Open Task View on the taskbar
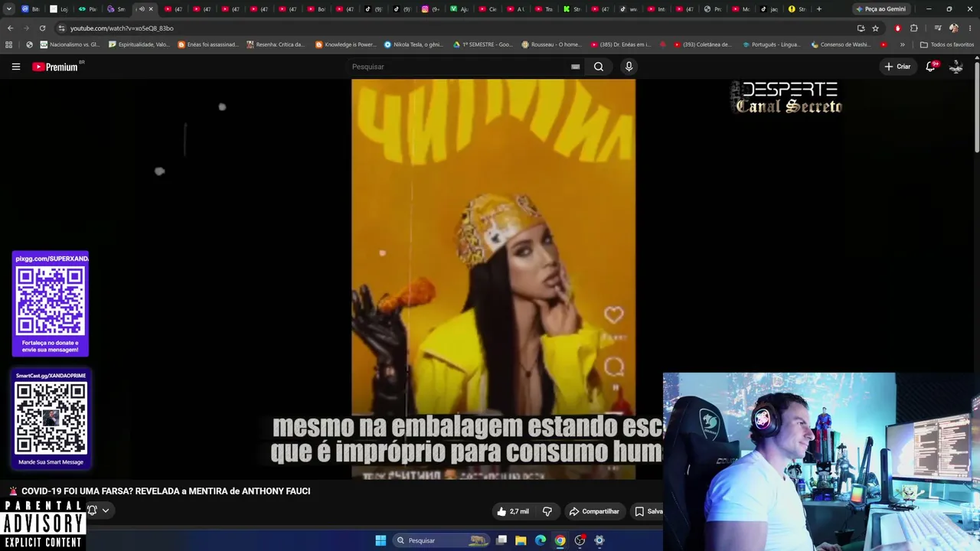 point(501,540)
